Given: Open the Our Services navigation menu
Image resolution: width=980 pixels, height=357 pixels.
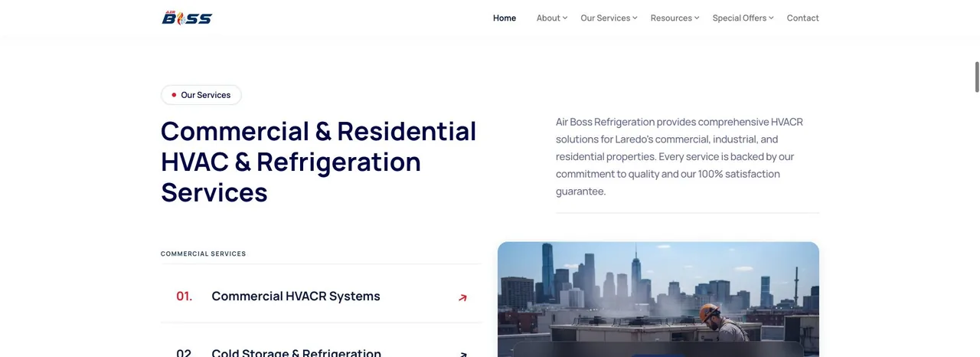Looking at the screenshot, I should click(605, 18).
